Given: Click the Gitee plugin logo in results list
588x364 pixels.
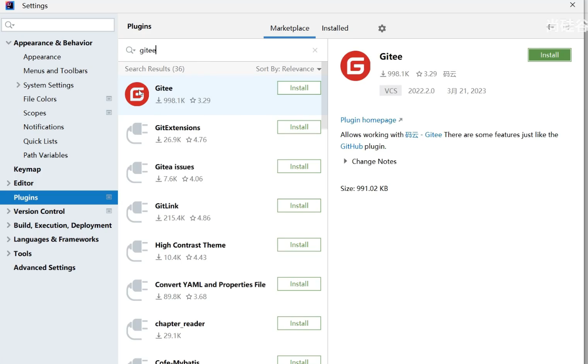Looking at the screenshot, I should (137, 94).
